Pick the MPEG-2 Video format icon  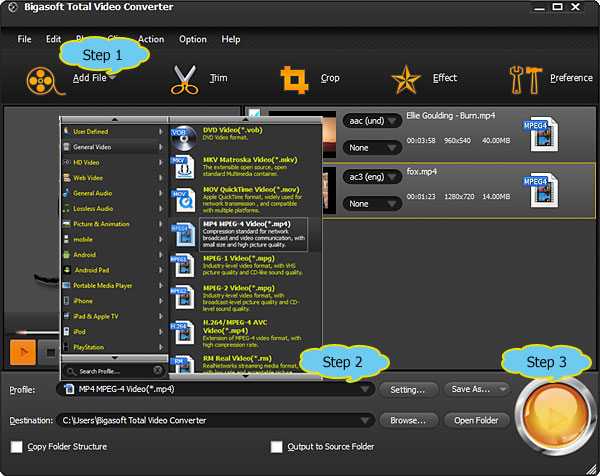tap(184, 297)
